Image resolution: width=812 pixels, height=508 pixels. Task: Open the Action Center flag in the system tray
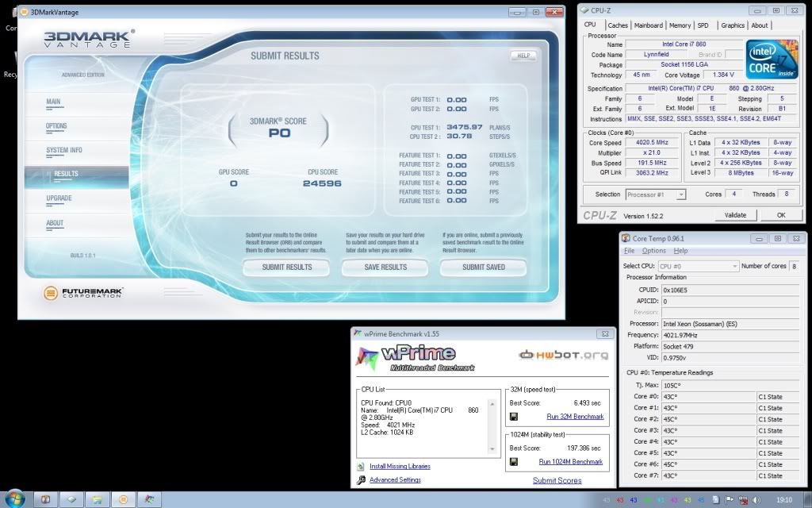(730, 500)
